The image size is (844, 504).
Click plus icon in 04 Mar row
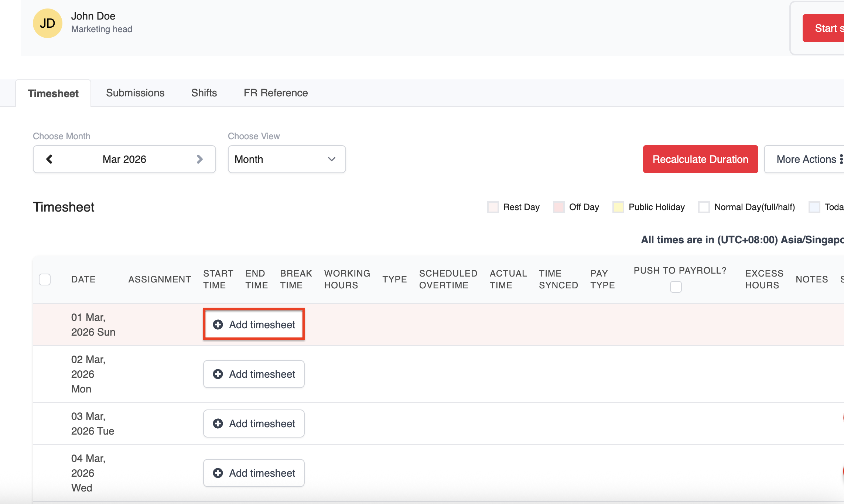(218, 473)
